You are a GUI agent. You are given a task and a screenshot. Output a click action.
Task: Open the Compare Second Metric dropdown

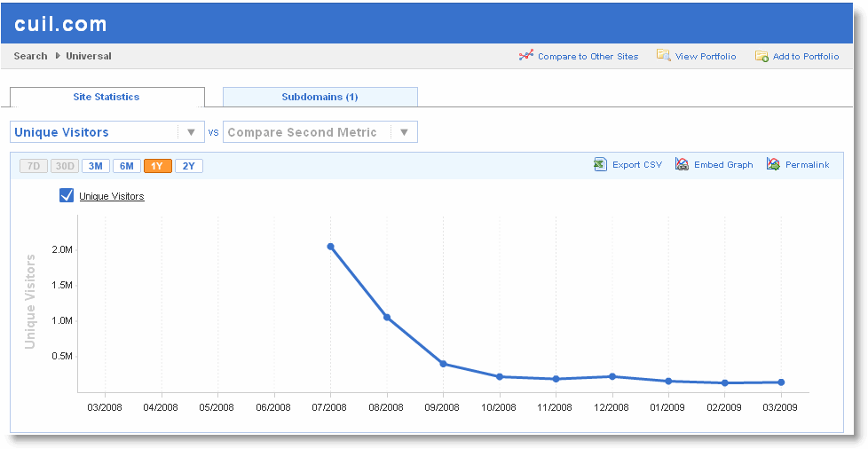point(320,132)
